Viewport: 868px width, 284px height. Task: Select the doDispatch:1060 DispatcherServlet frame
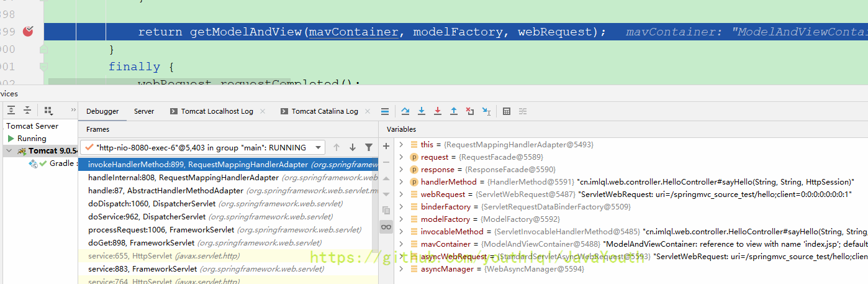[x=151, y=204]
